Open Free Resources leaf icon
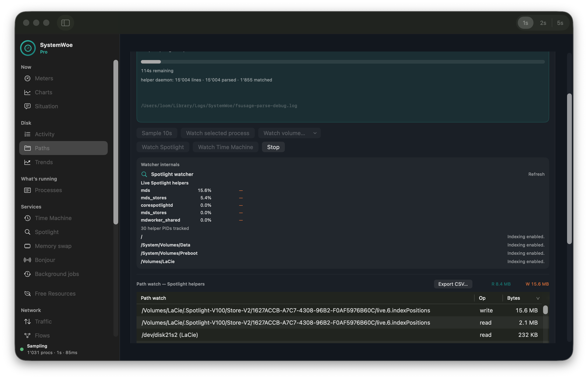The width and height of the screenshot is (588, 379). [x=27, y=294]
